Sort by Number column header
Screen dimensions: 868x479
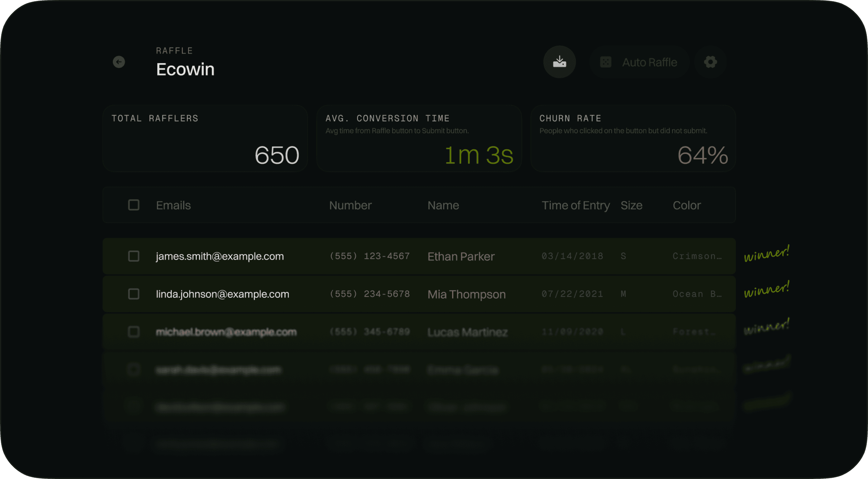[x=350, y=205]
